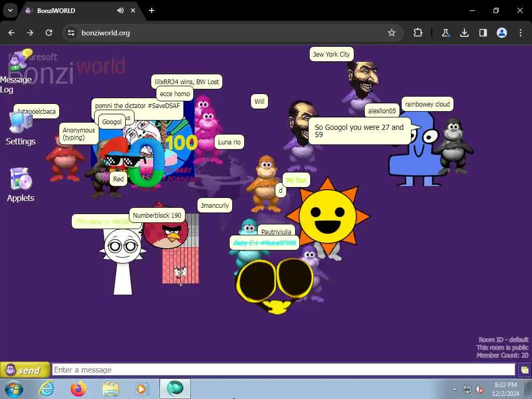Click the muted volume tray icon
The width and height of the screenshot is (532, 399).
click(480, 390)
